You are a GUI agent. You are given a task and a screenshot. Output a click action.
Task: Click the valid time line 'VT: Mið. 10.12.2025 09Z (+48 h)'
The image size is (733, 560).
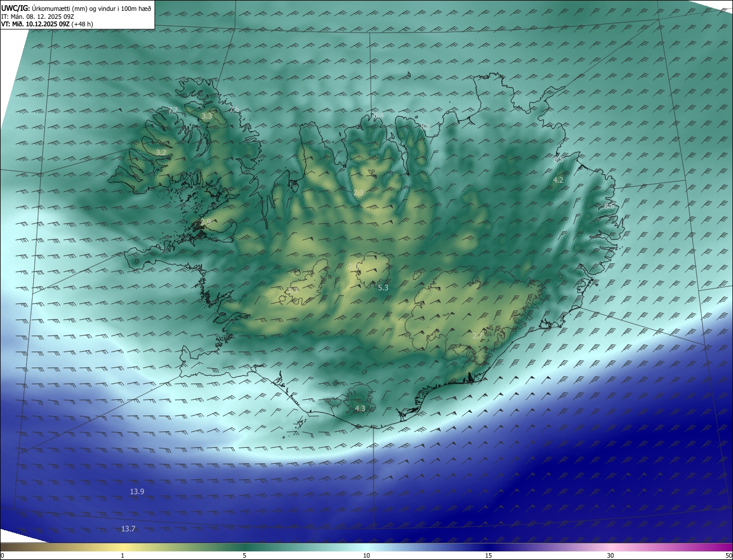tap(47, 24)
